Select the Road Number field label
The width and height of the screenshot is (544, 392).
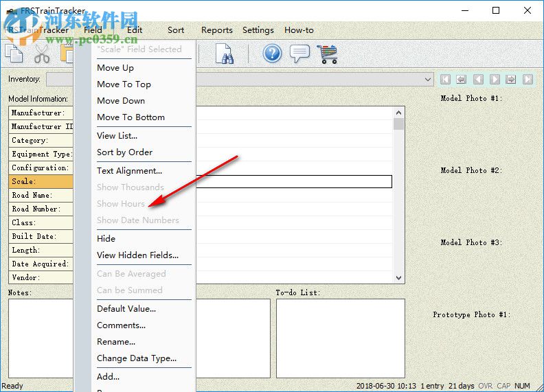(x=41, y=209)
